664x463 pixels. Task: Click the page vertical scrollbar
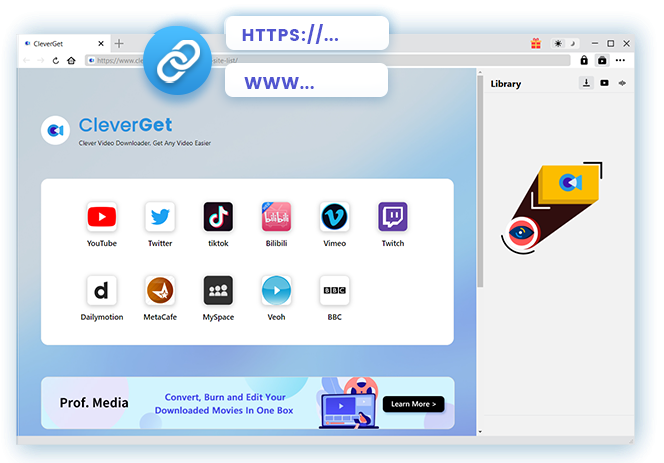click(x=480, y=182)
